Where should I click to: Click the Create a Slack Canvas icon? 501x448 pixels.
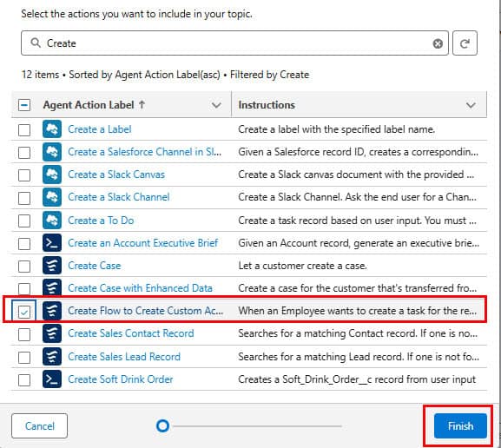[52, 175]
